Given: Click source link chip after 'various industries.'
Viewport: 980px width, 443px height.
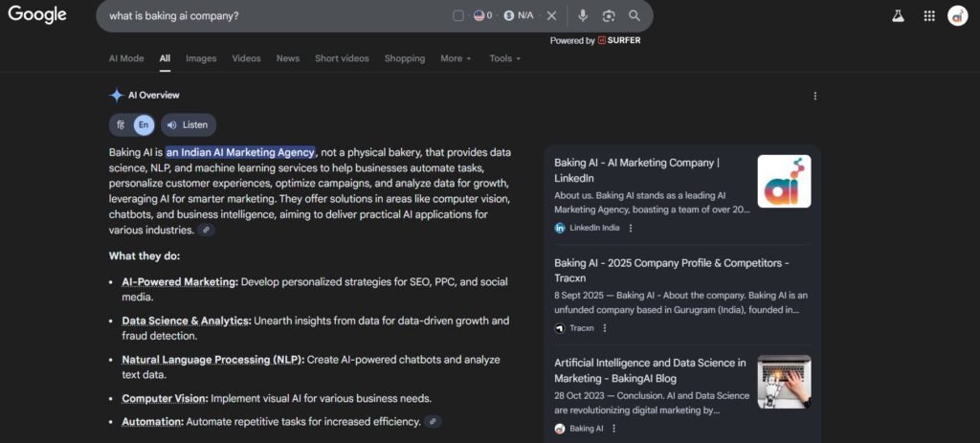Looking at the screenshot, I should pos(206,230).
